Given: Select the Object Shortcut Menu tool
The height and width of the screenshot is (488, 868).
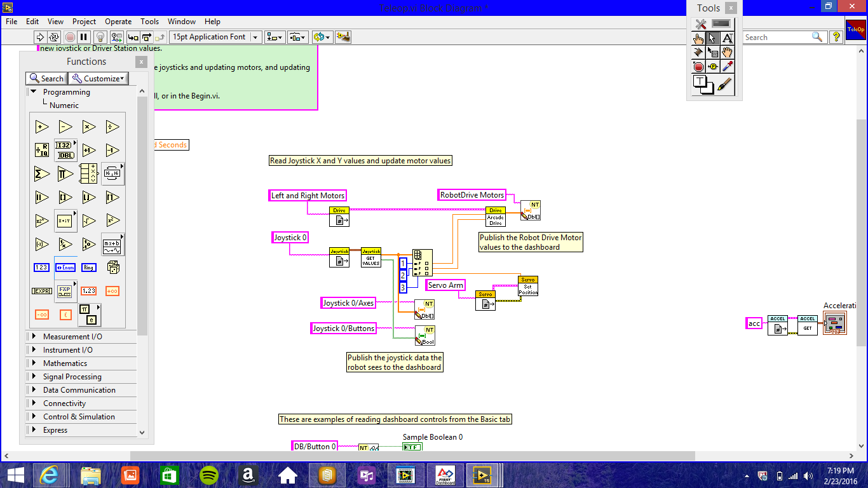Looking at the screenshot, I should (x=713, y=52).
